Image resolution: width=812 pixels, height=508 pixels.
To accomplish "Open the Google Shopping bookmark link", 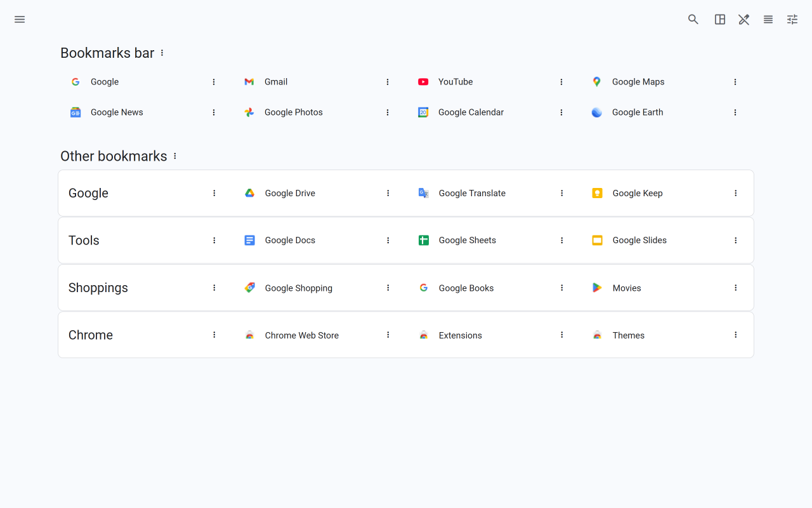I will [299, 288].
